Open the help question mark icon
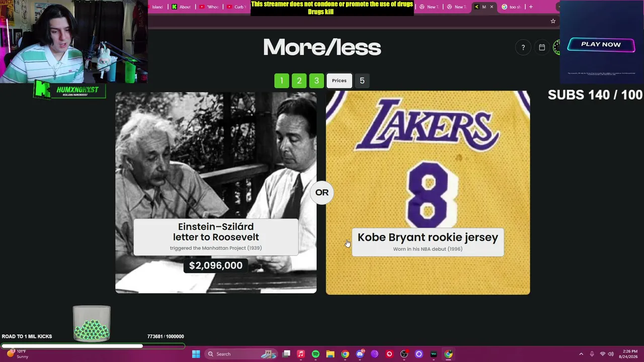The height and width of the screenshot is (362, 644). point(523,48)
